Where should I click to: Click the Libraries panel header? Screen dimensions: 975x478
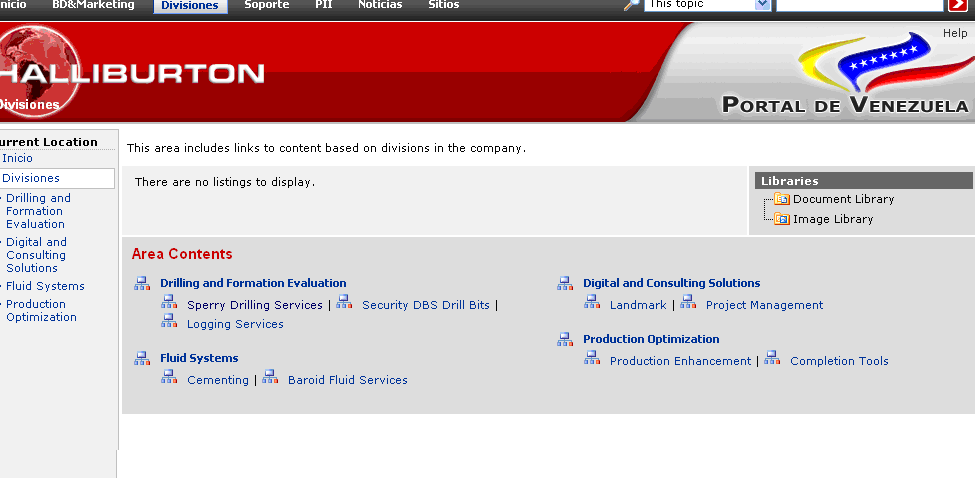pyautogui.click(x=864, y=181)
